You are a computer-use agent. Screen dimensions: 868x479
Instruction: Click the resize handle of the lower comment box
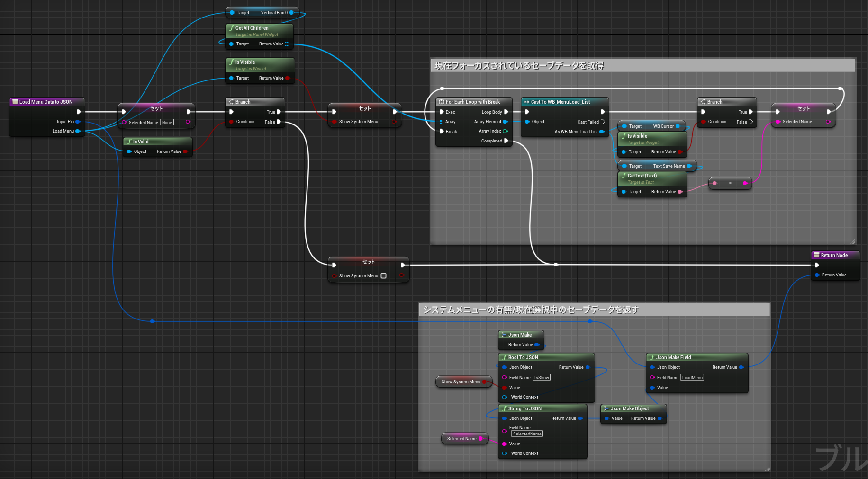tap(767, 469)
